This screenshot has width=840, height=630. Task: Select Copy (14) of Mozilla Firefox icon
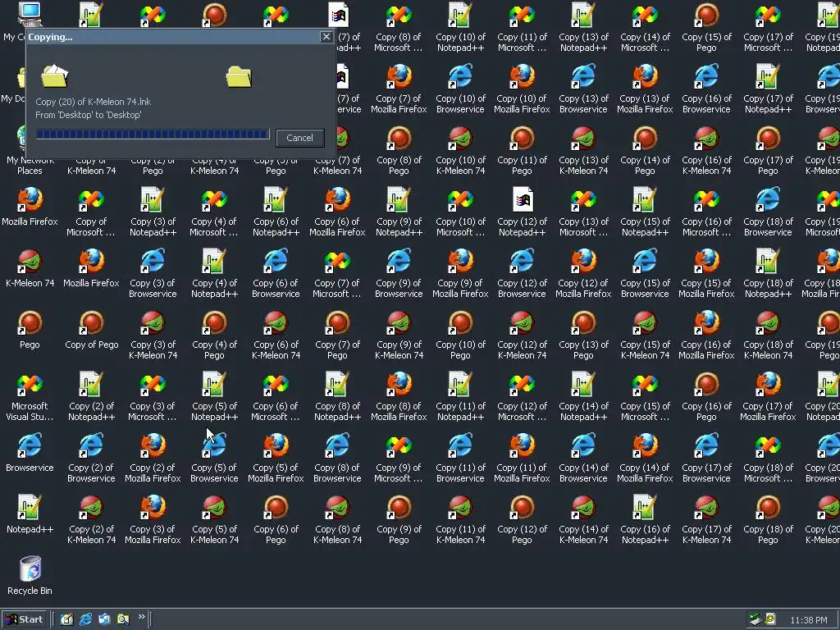[x=645, y=445]
